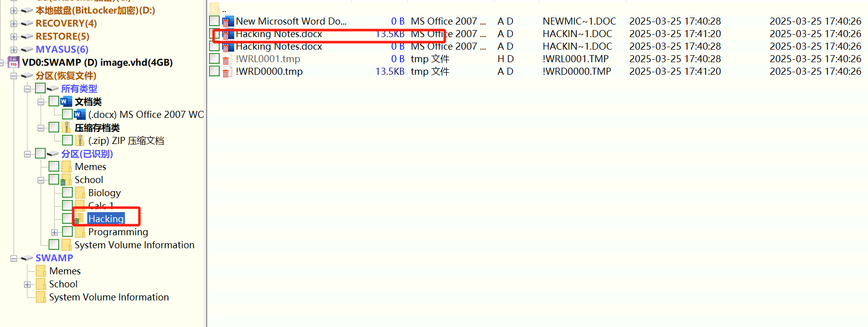Select the Calc 1 folder in the tree
The height and width of the screenshot is (327, 868).
tap(101, 206)
